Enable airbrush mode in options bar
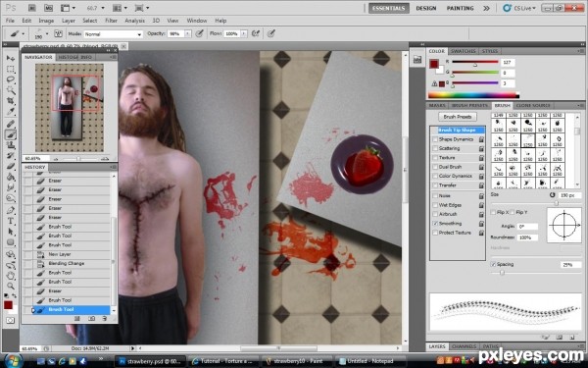 (x=256, y=33)
